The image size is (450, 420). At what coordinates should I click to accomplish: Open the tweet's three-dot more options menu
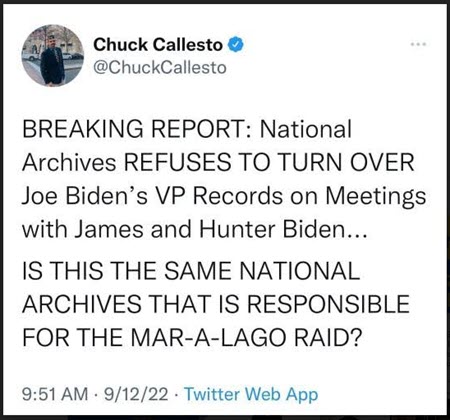(x=418, y=44)
